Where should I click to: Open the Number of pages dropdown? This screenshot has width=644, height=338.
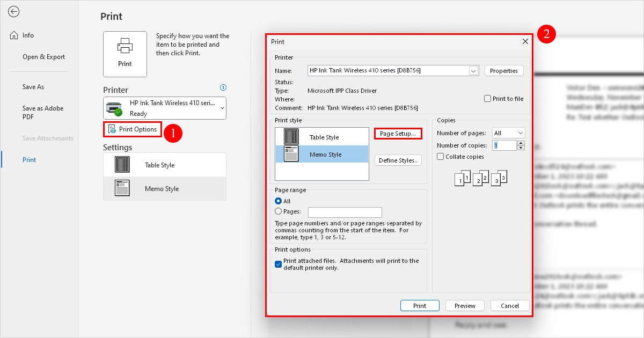[509, 133]
